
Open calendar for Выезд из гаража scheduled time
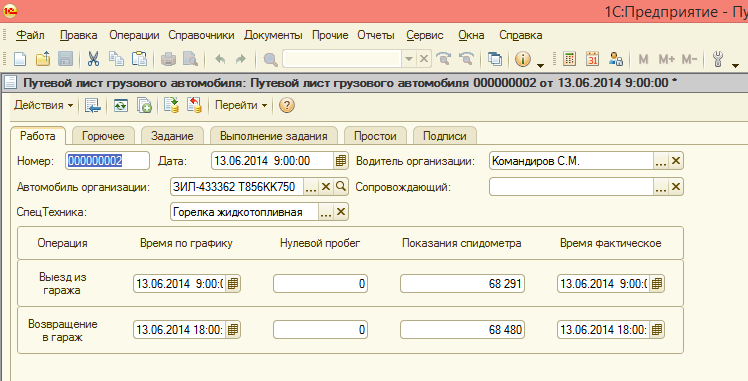pyautogui.click(x=233, y=284)
